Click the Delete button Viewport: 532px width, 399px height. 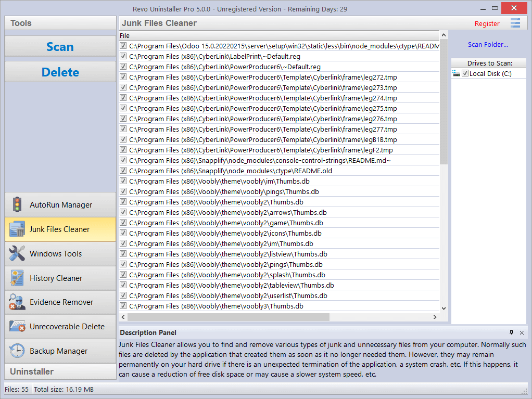click(x=60, y=72)
